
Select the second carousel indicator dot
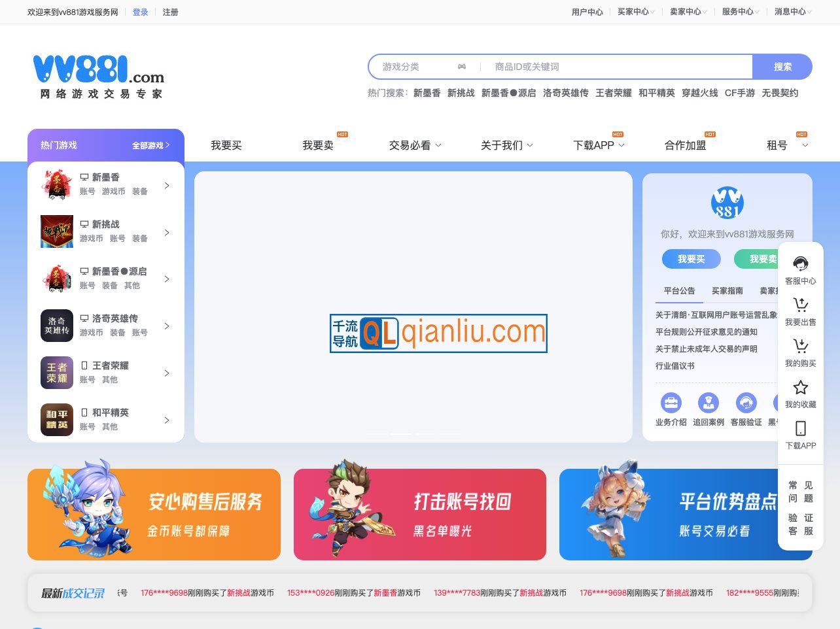tap(401, 433)
